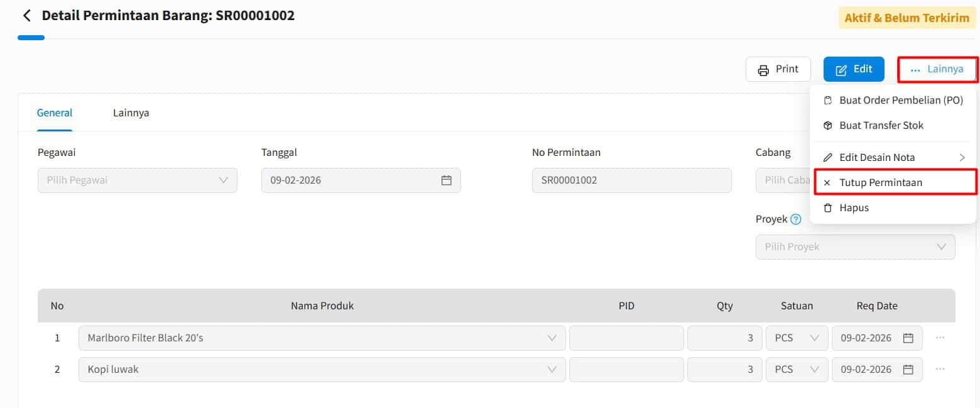Click the Print button
Image resolution: width=980 pixels, height=408 pixels.
[x=778, y=69]
